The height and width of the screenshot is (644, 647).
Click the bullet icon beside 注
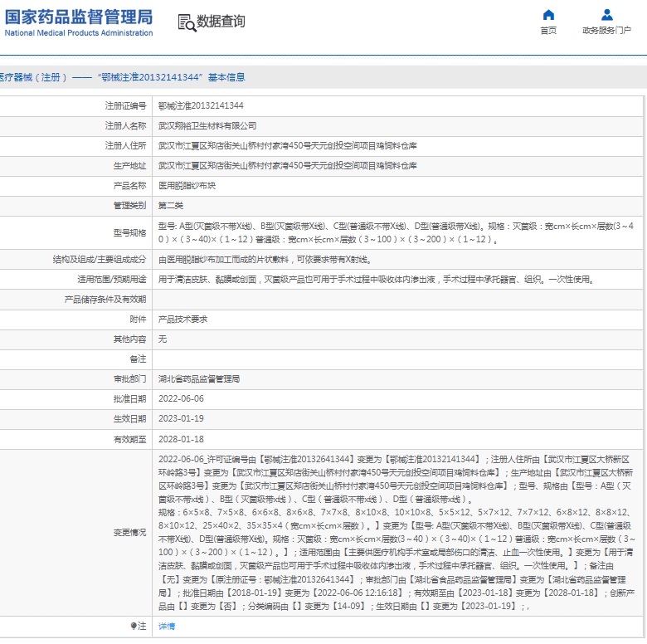[134, 627]
